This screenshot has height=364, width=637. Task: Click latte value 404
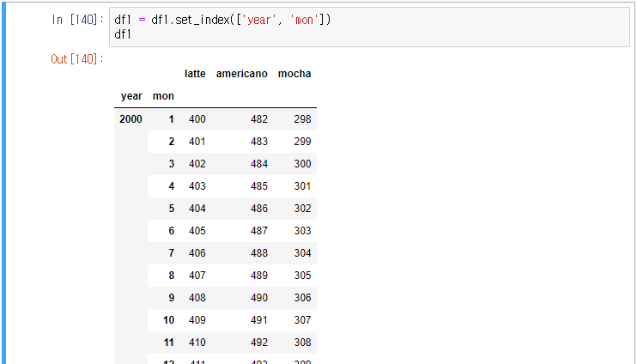[197, 209]
